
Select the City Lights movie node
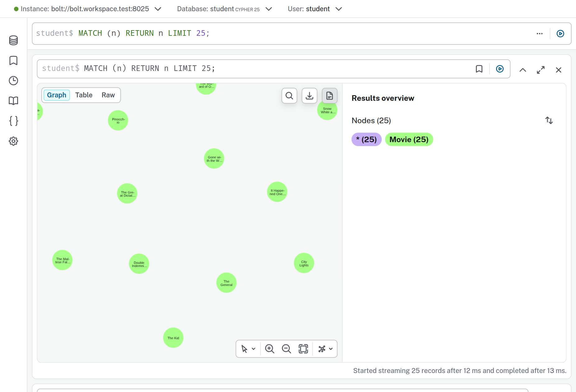coord(304,263)
